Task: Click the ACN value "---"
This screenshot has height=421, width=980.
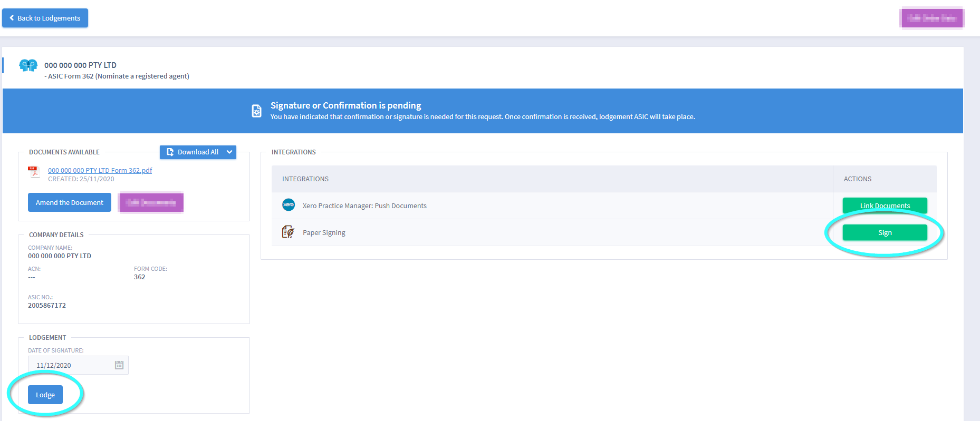Action: point(32,277)
